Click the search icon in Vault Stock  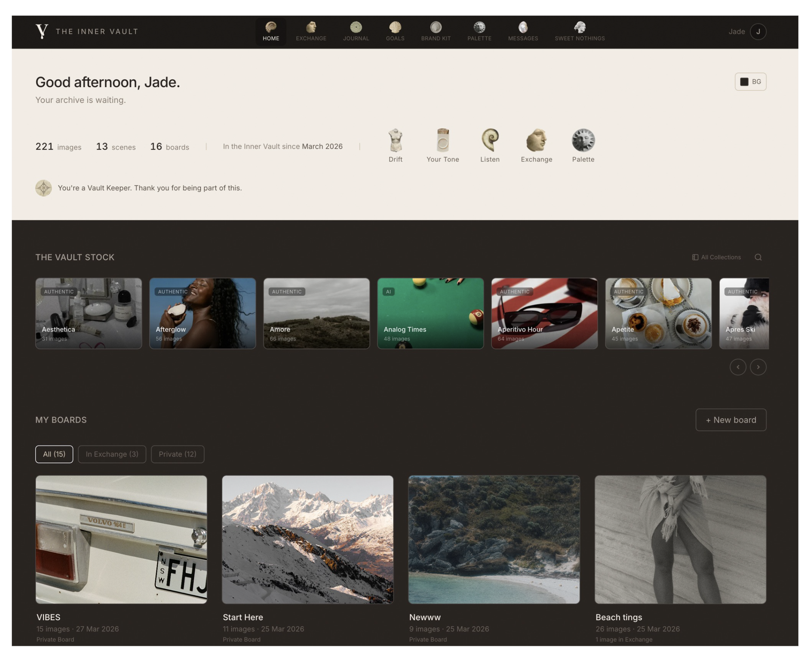pyautogui.click(x=758, y=258)
